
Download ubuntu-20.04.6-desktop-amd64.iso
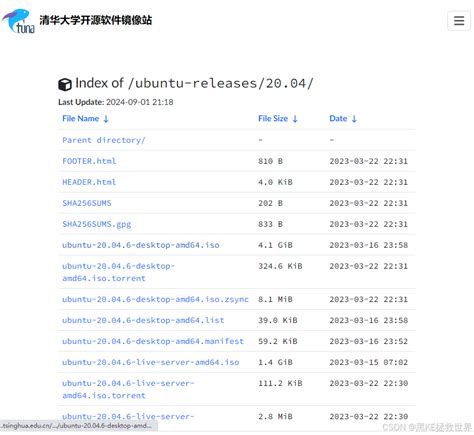[x=141, y=245]
